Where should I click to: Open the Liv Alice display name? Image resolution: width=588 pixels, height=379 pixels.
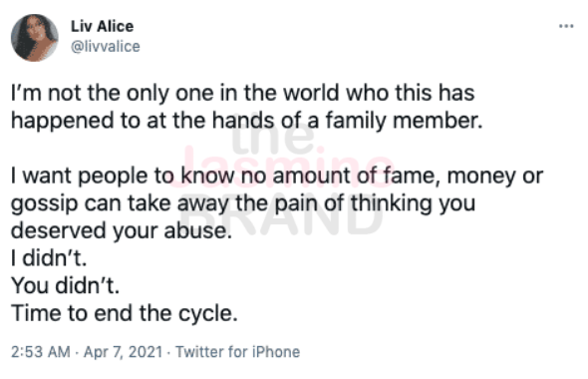[x=102, y=26]
